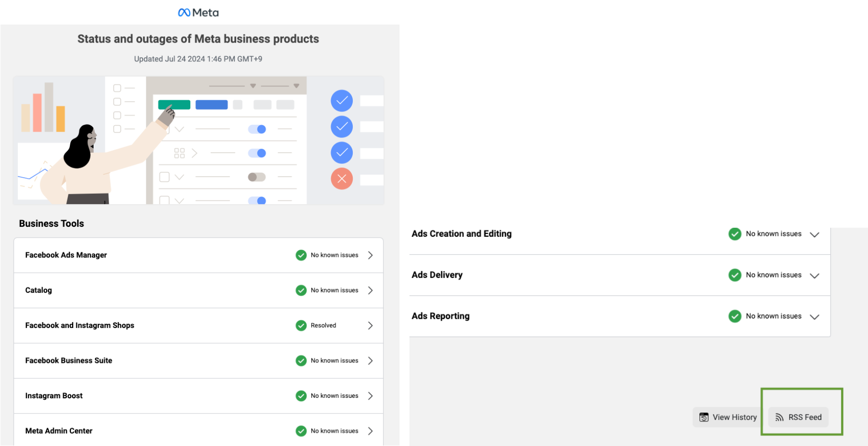Expand the Ads Reporting chevron
The height and width of the screenshot is (446, 868).
pos(814,317)
